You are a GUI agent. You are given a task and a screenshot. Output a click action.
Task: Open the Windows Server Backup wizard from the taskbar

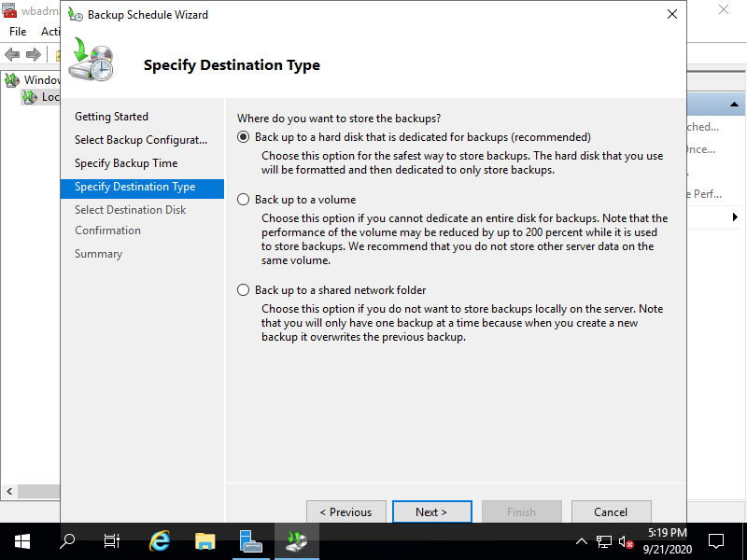tap(297, 540)
